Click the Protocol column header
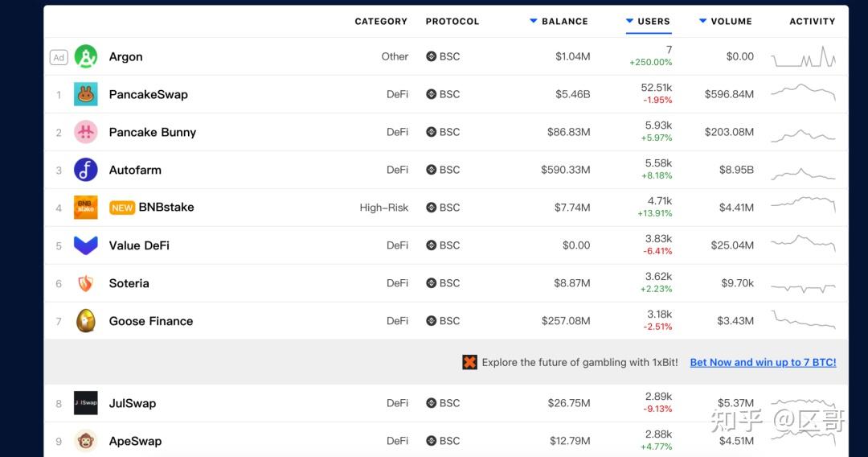Viewport: 868px width, 457px height. tap(452, 22)
